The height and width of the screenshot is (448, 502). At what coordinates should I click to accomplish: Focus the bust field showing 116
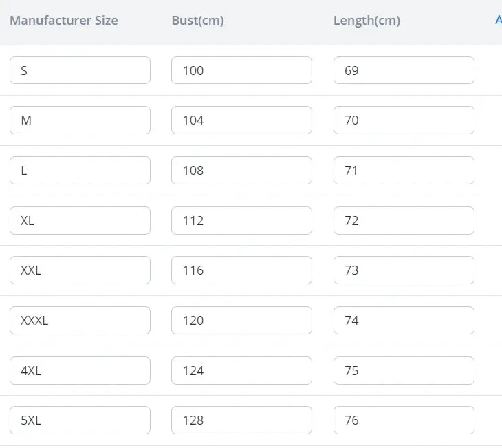[x=241, y=270]
